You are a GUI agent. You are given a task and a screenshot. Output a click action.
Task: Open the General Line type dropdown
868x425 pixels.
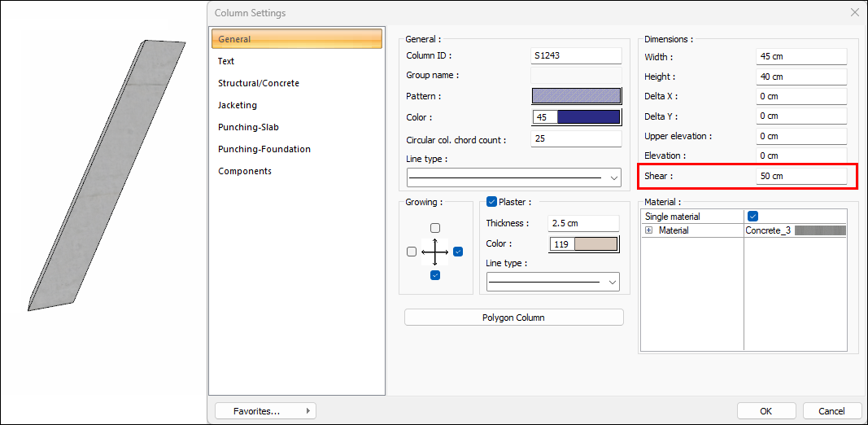(513, 177)
